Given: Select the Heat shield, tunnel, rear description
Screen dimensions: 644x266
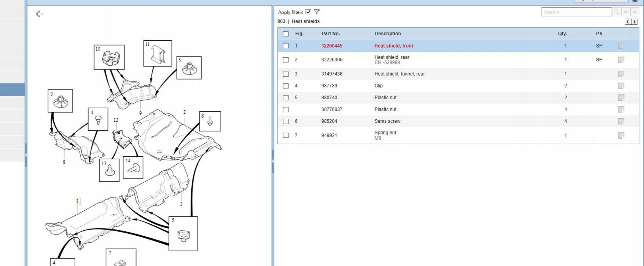Looking at the screenshot, I should coord(400,74).
